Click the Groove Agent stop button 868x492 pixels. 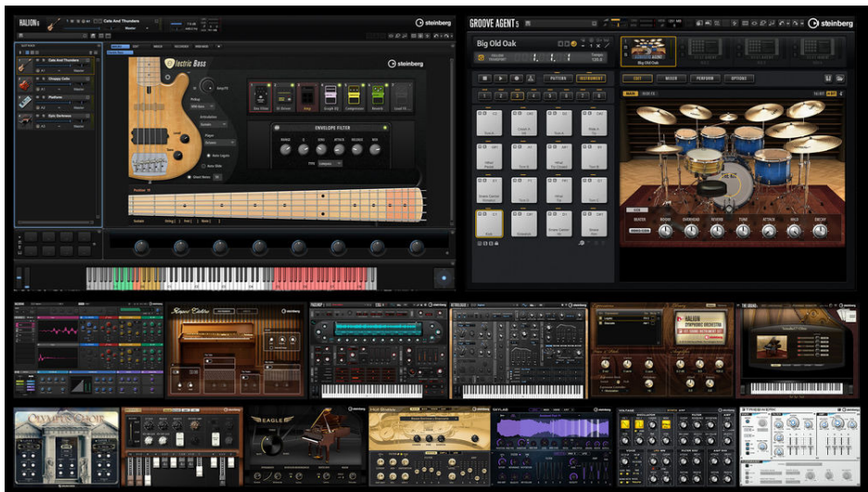[x=484, y=79]
